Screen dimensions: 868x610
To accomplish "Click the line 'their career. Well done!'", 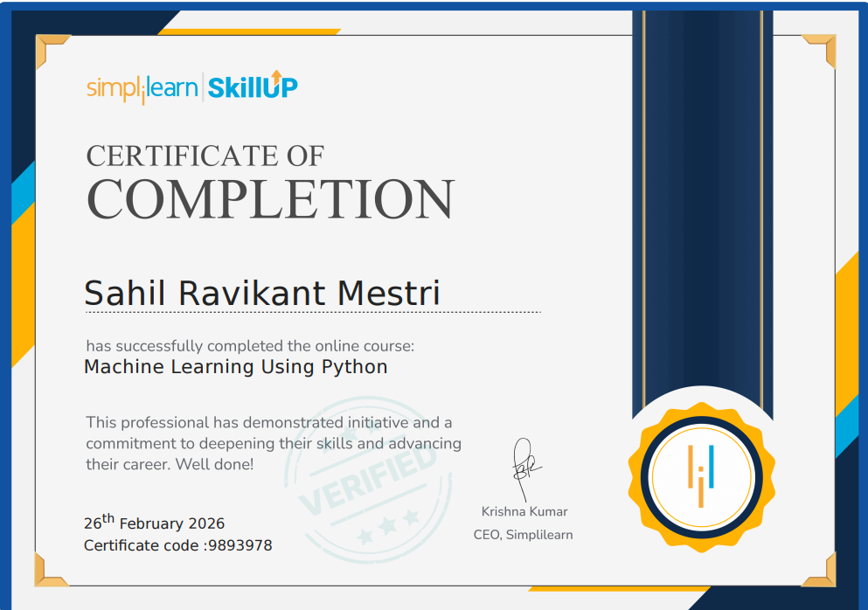I will click(x=170, y=464).
